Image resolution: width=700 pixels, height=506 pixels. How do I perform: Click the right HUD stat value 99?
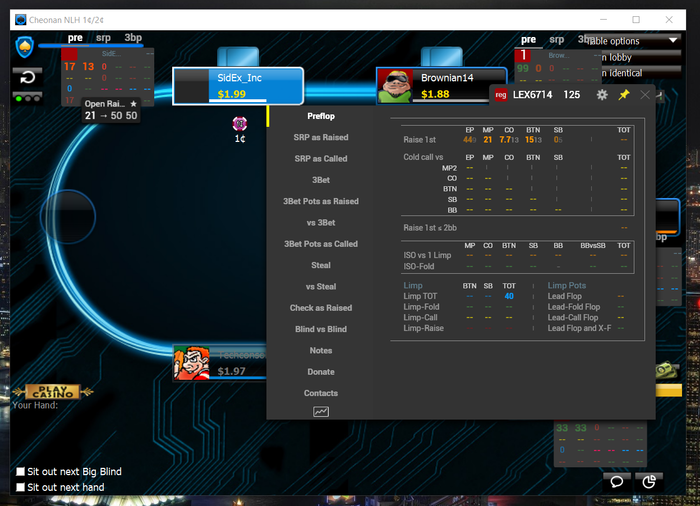(523, 68)
